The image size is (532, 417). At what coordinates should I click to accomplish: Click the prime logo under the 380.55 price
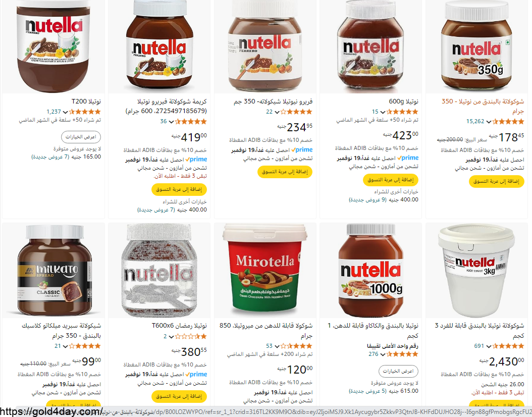click(x=196, y=374)
